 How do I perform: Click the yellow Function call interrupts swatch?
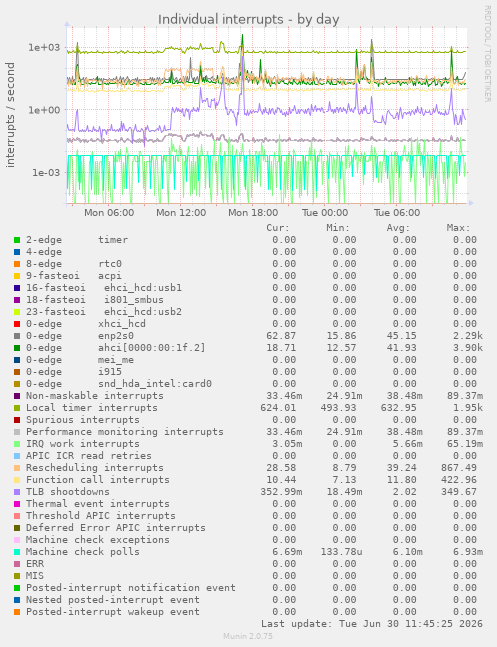(x=17, y=480)
